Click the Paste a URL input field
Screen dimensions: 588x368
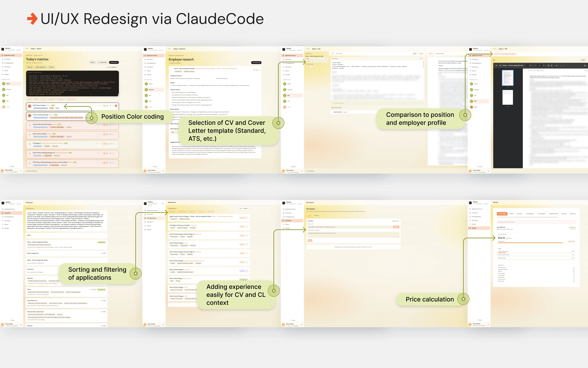pyautogui.click(x=350, y=227)
